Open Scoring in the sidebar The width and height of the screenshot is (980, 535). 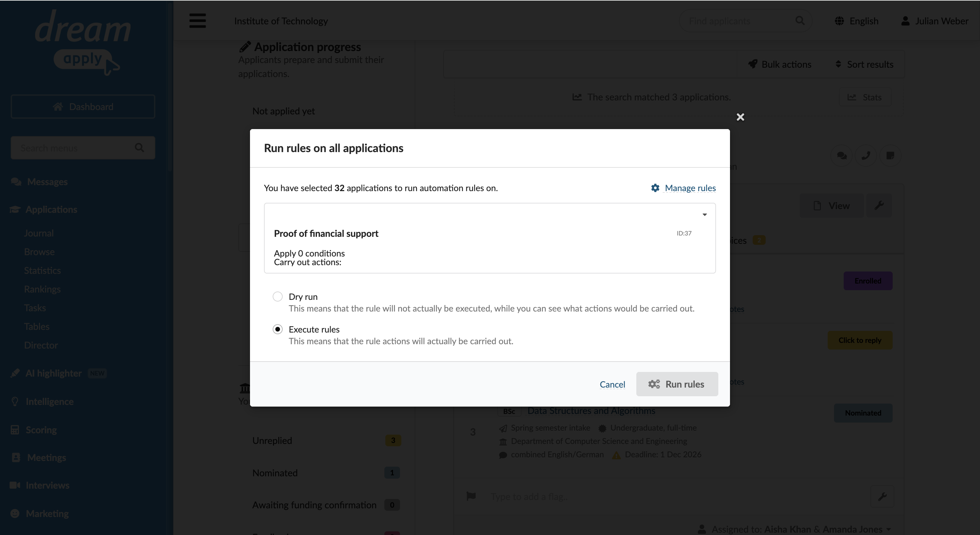(41, 430)
